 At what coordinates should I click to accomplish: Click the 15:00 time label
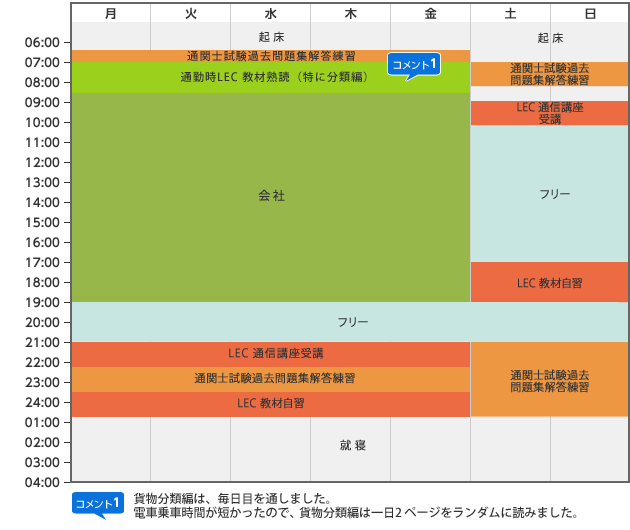[x=42, y=222]
